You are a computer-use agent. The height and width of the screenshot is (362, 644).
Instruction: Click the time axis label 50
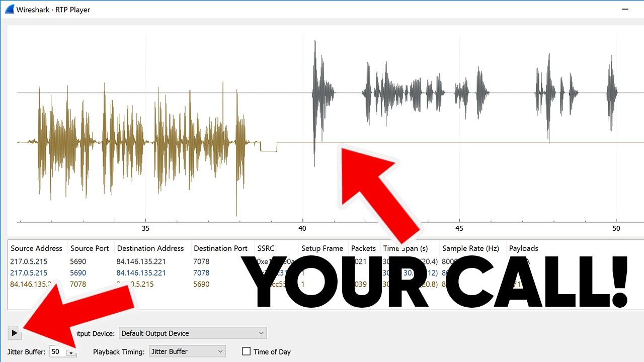[x=616, y=228]
